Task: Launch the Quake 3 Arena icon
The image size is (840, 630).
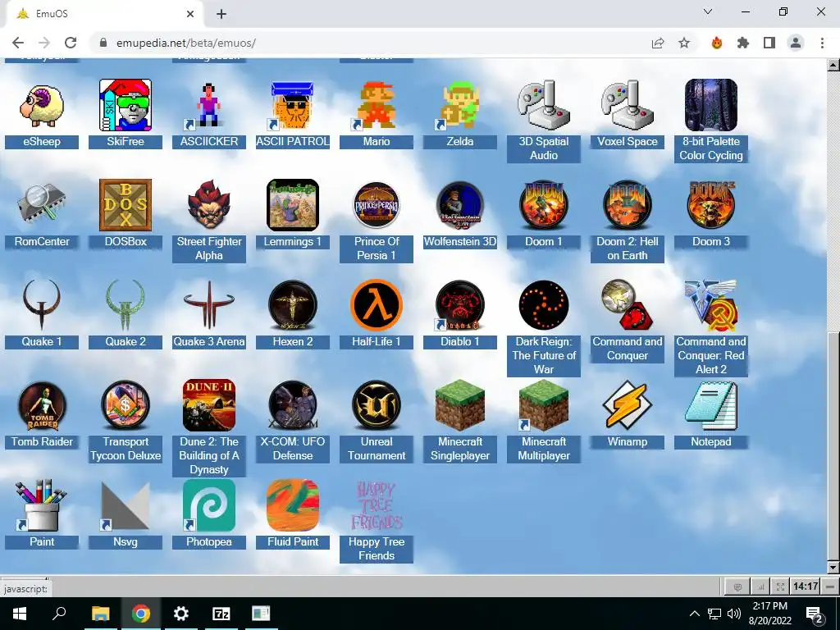Action: [209, 305]
